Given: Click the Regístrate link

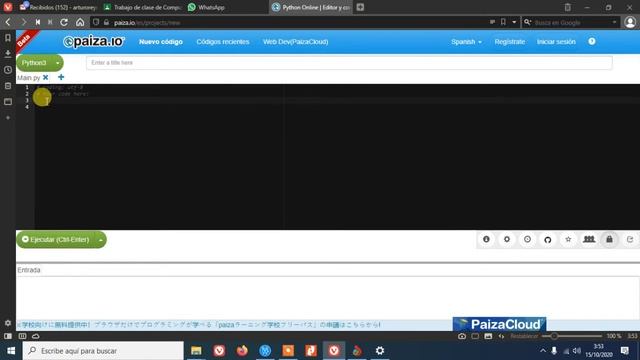Looking at the screenshot, I should click(x=510, y=42).
